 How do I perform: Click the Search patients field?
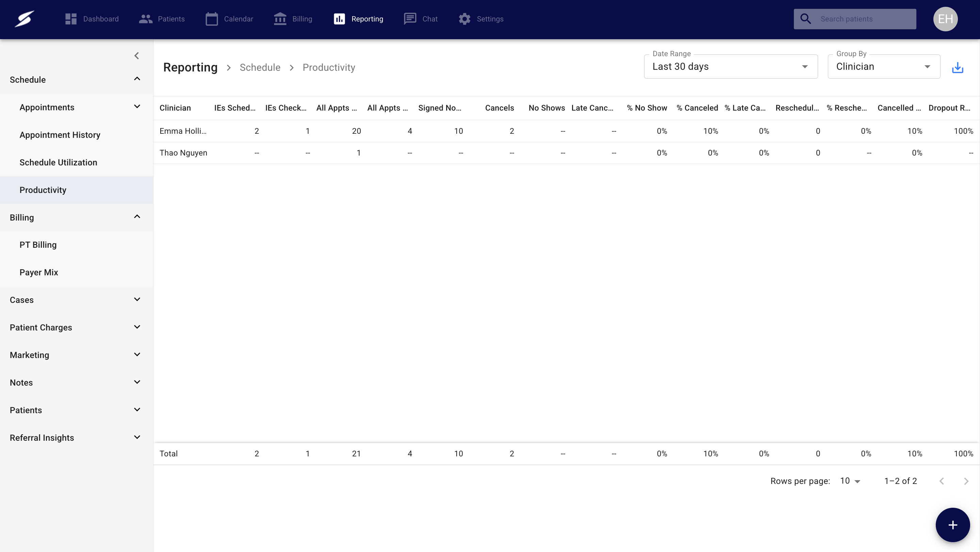coord(864,19)
